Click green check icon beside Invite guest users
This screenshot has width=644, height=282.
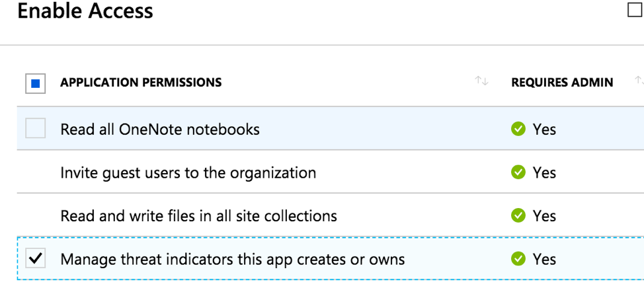tap(518, 172)
